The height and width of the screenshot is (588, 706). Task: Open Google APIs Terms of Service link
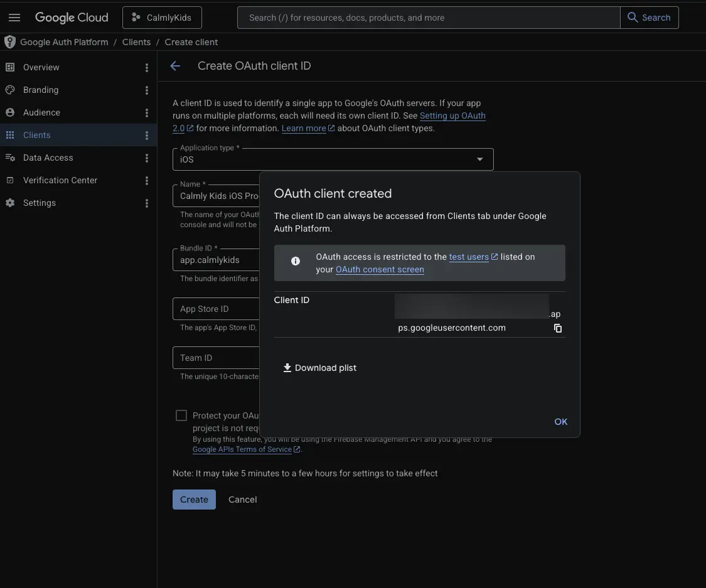click(242, 449)
